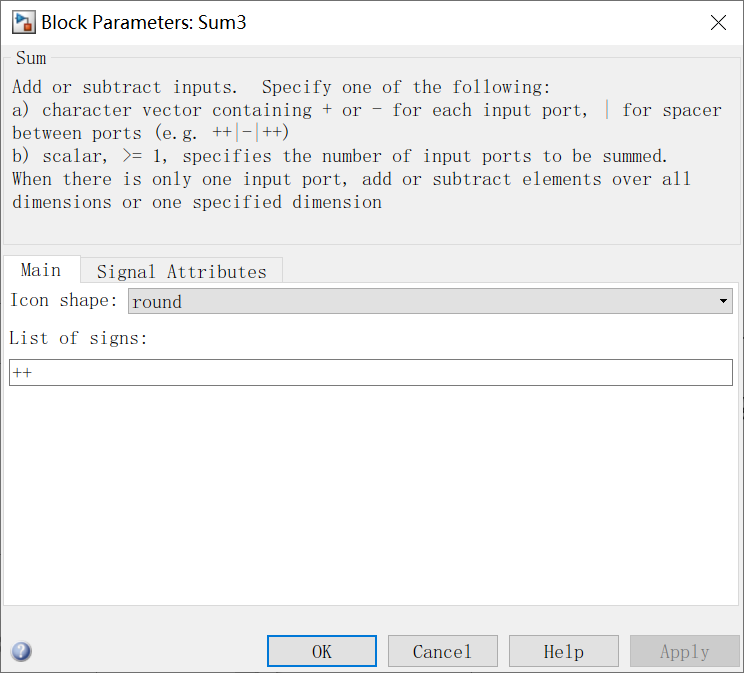Click the blue question mark help icon
The image size is (744, 673).
[x=21, y=652]
